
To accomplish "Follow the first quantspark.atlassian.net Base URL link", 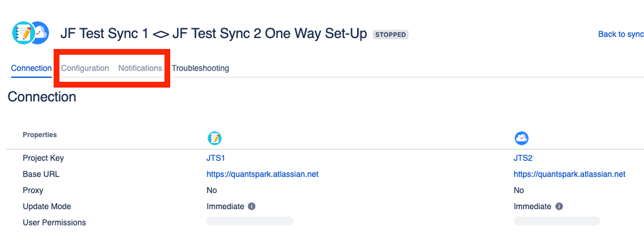I will (x=262, y=174).
